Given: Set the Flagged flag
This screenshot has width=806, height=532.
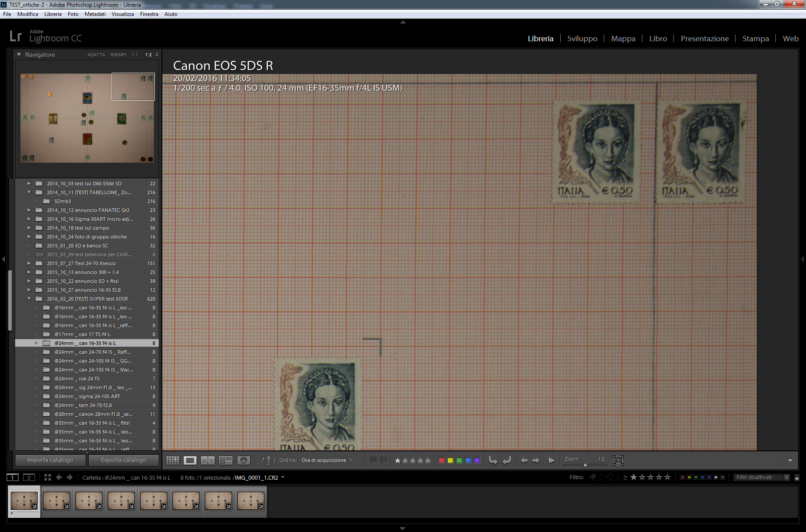Looking at the screenshot, I should 374,460.
